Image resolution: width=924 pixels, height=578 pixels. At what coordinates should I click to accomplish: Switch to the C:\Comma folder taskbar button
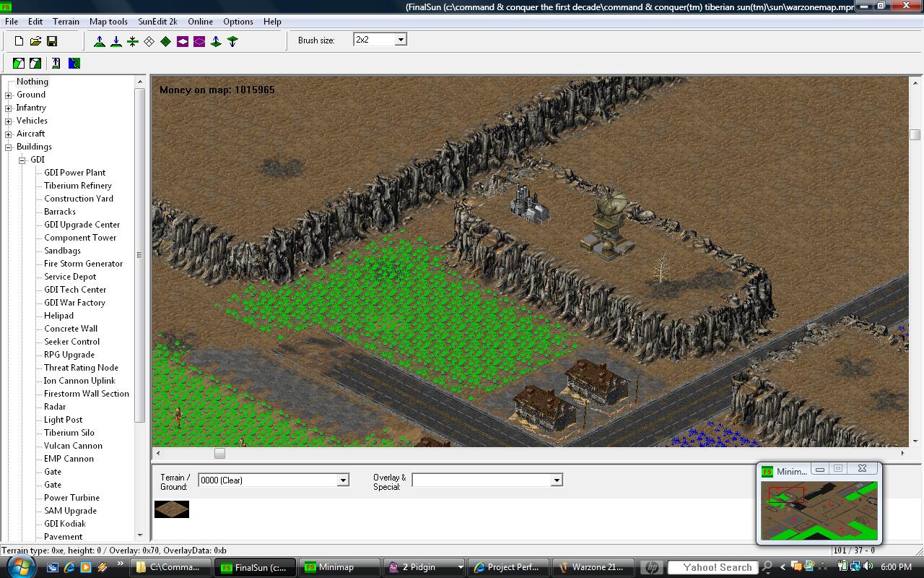(x=170, y=567)
